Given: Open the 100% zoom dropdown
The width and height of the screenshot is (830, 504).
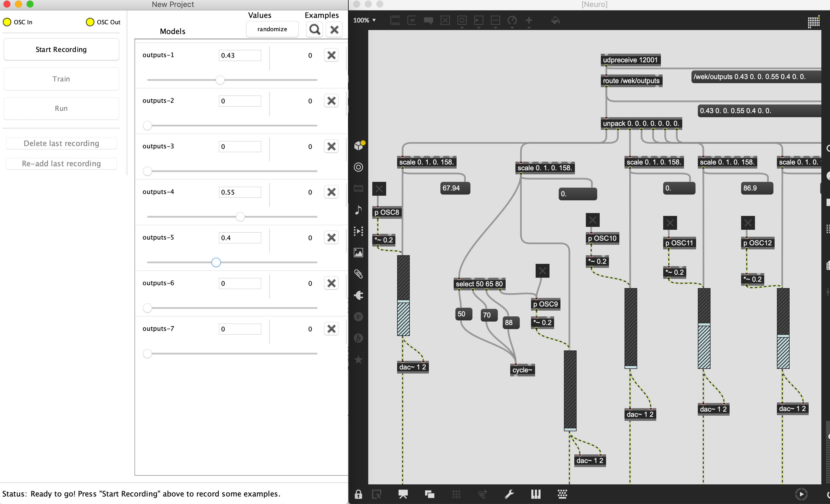Looking at the screenshot, I should [364, 20].
